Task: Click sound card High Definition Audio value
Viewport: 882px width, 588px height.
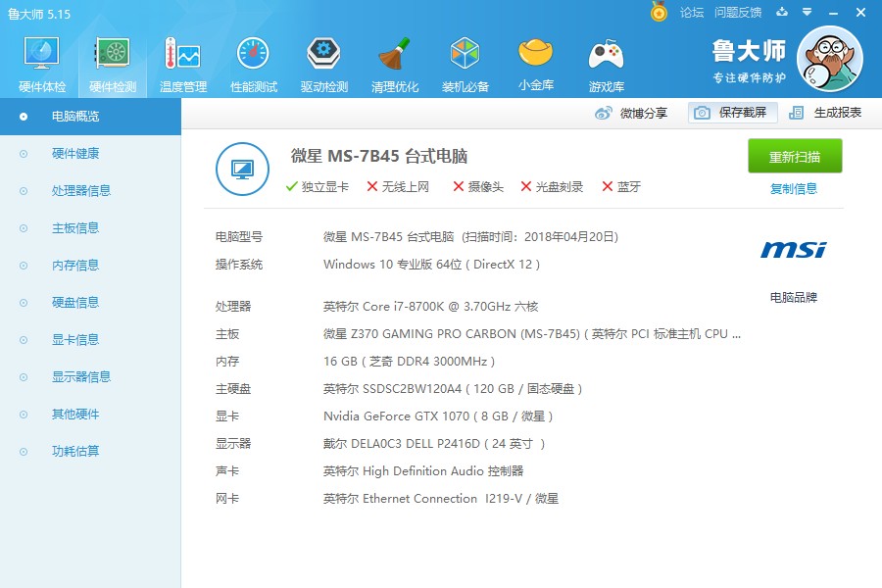Action: click(x=423, y=471)
